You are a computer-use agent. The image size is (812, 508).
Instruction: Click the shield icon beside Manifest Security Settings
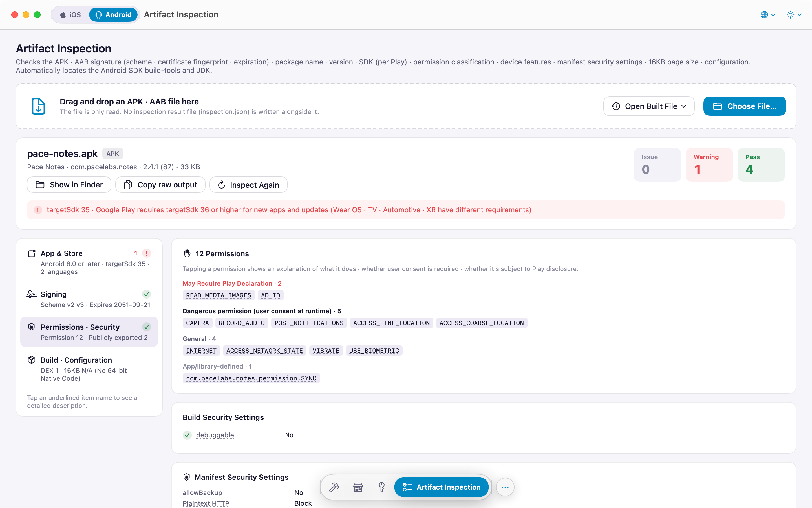pos(187,477)
